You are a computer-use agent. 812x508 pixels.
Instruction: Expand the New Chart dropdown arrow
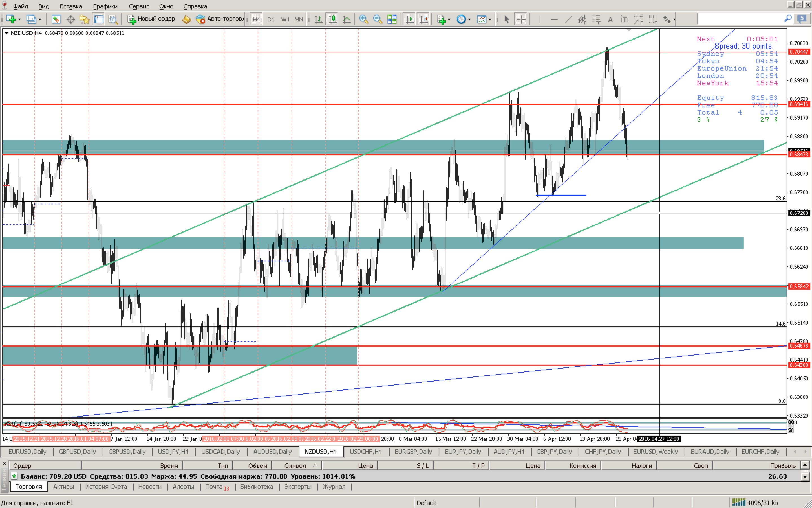(19, 19)
